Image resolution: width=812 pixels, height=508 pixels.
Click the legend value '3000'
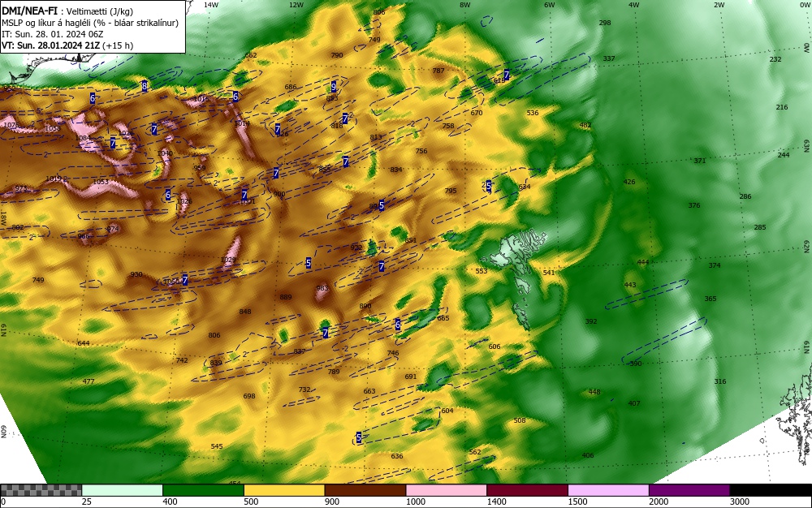click(740, 502)
